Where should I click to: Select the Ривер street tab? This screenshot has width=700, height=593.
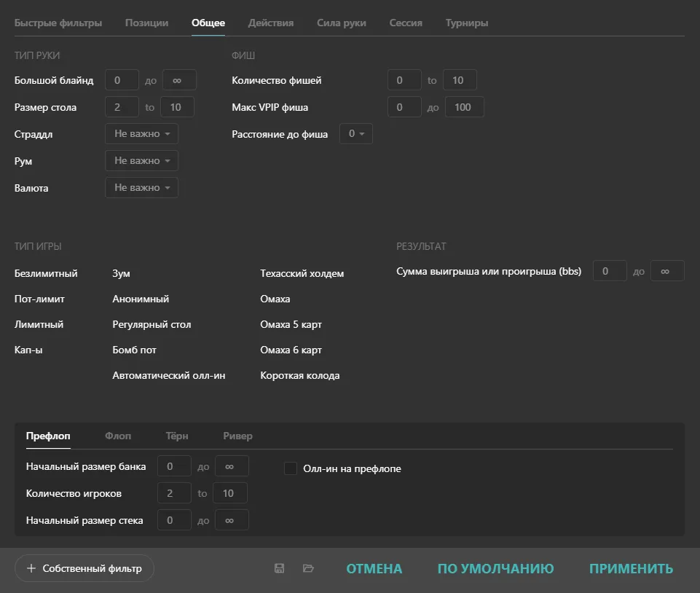click(x=237, y=436)
